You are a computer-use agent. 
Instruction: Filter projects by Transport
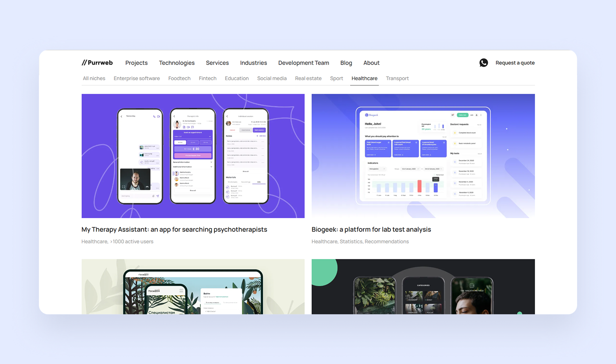click(397, 79)
